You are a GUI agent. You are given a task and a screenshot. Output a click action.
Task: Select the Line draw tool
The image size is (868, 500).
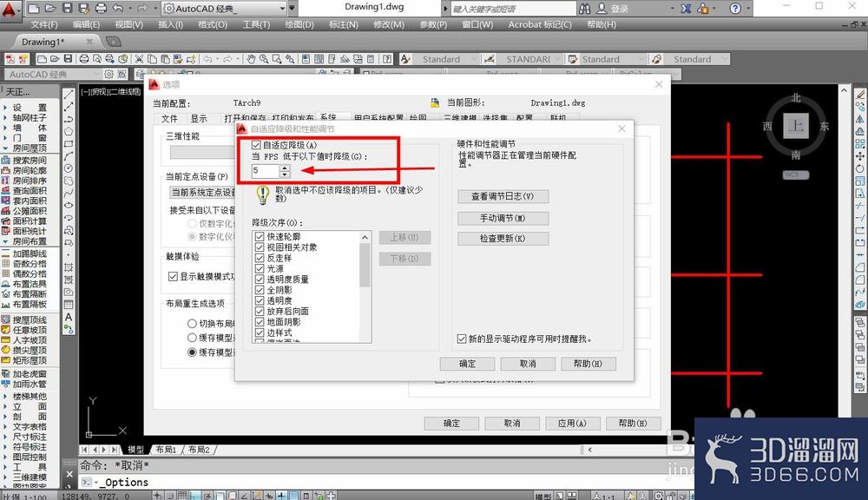pos(69,95)
